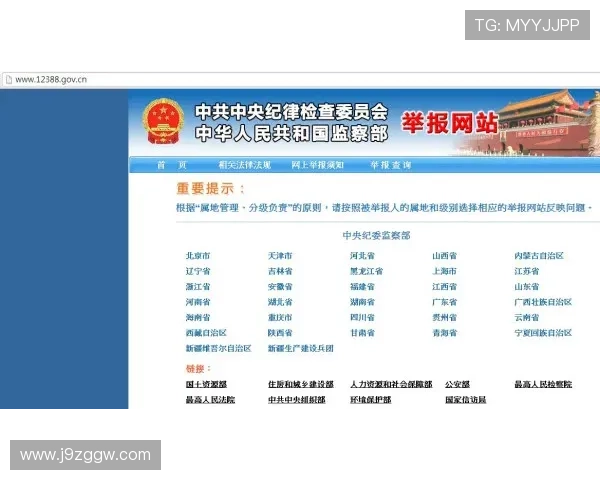Click the 中华人民共和国监察部 banner title
Image resolution: width=600 pixels, height=480 pixels.
(291, 133)
